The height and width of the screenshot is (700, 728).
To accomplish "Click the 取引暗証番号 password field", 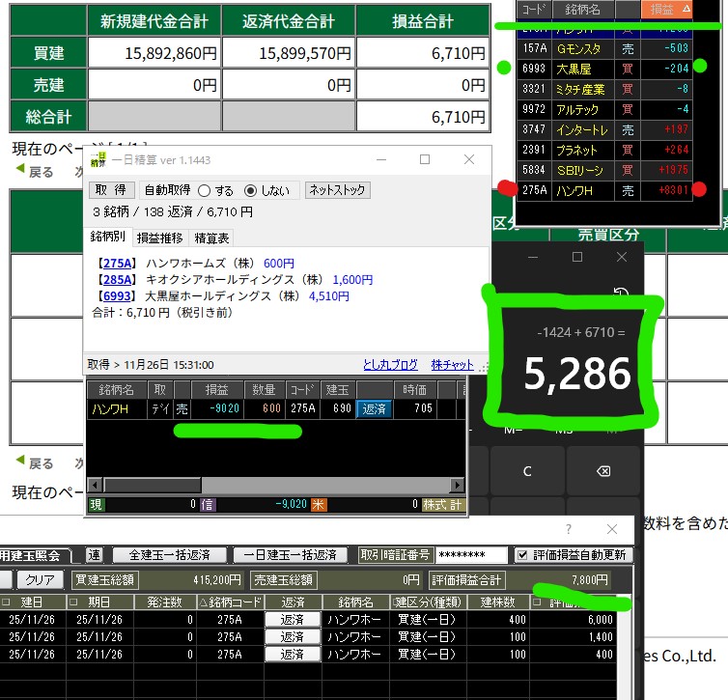I will point(470,555).
